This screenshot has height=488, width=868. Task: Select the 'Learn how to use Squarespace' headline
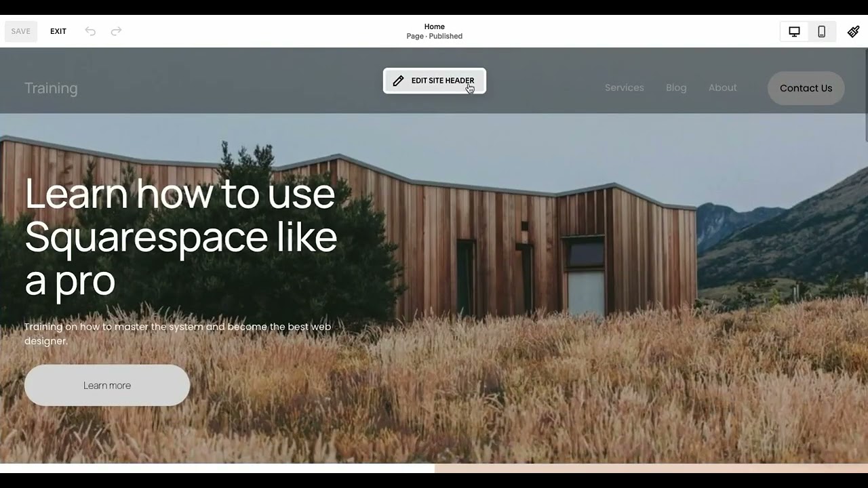pos(180,237)
